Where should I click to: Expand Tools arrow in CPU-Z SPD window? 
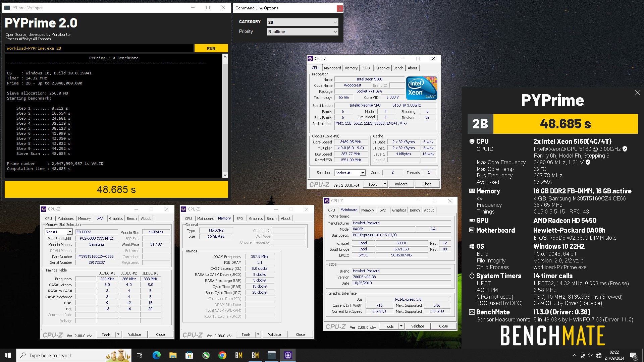118,335
